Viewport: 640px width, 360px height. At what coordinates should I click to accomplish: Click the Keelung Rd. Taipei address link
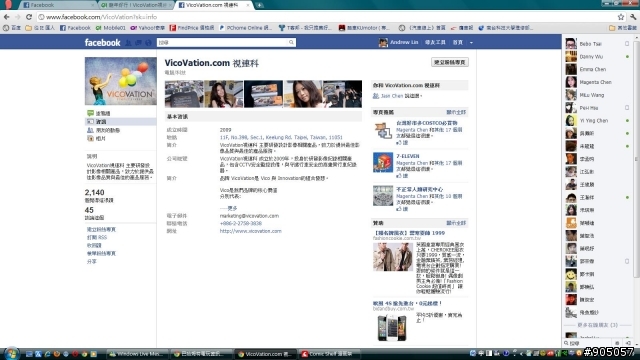click(281, 137)
